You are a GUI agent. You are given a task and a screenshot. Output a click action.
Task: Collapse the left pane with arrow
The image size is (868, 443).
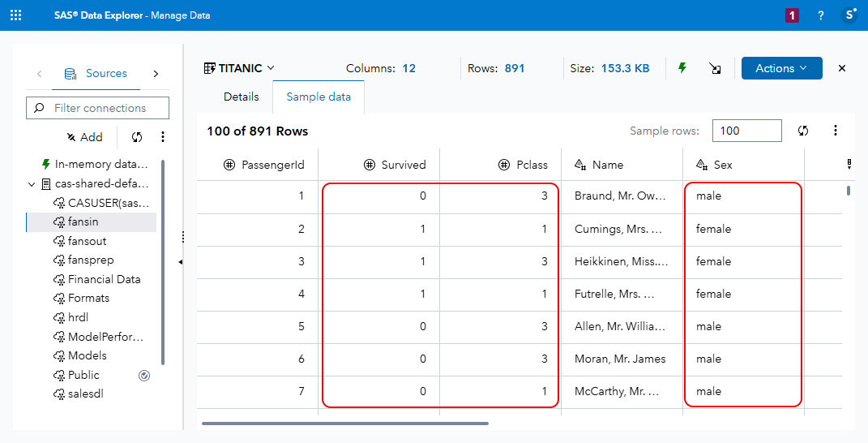(x=181, y=262)
